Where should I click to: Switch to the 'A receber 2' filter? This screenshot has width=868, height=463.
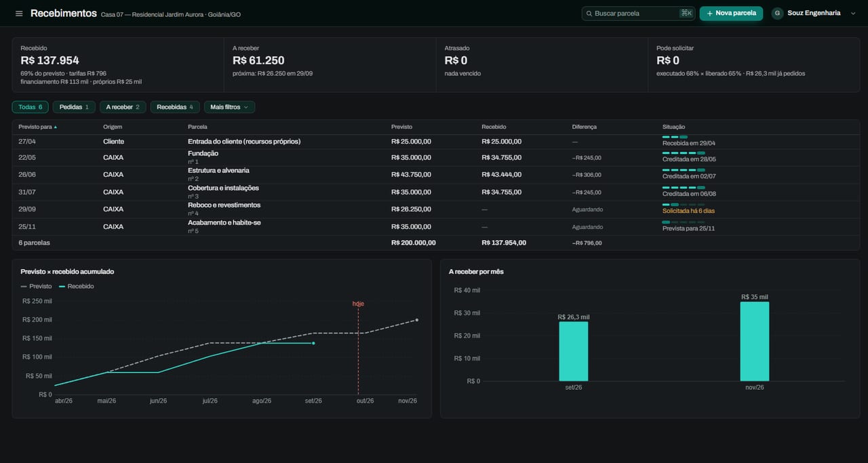[x=123, y=107]
